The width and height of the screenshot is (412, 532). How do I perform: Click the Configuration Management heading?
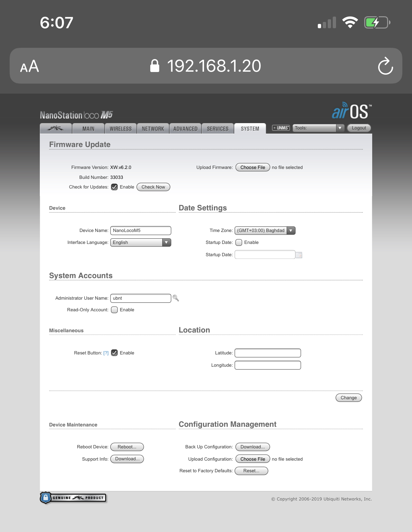[228, 424]
